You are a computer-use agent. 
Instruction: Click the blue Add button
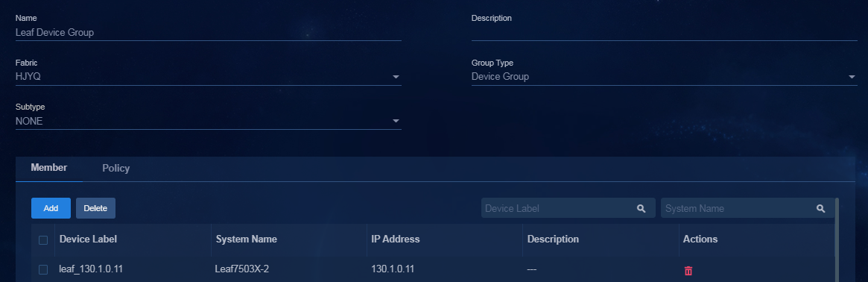click(x=51, y=208)
